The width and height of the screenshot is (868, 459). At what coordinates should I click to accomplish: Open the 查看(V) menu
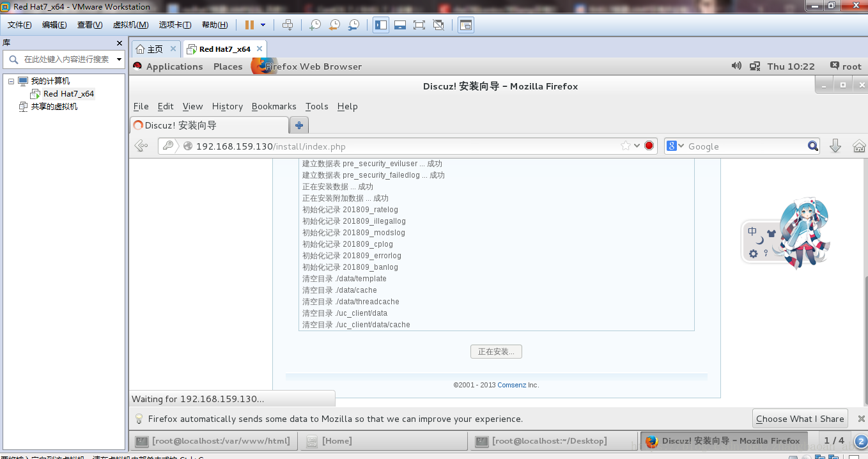pos(89,25)
